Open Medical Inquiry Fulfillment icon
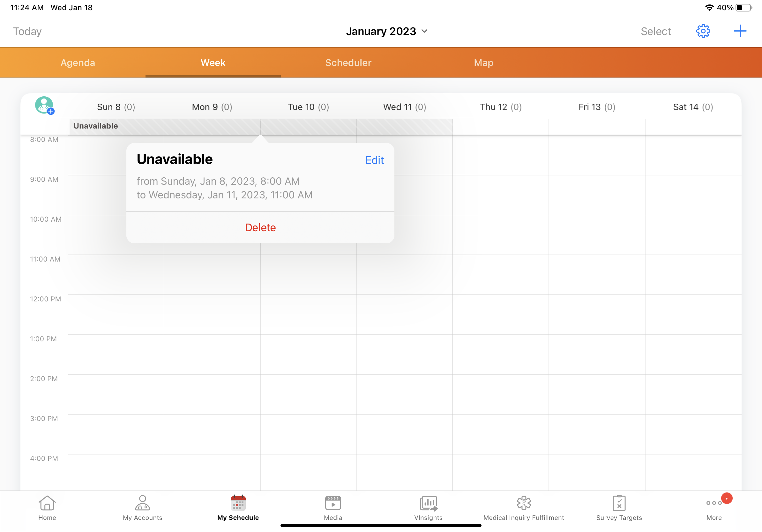762x532 pixels. (523, 507)
